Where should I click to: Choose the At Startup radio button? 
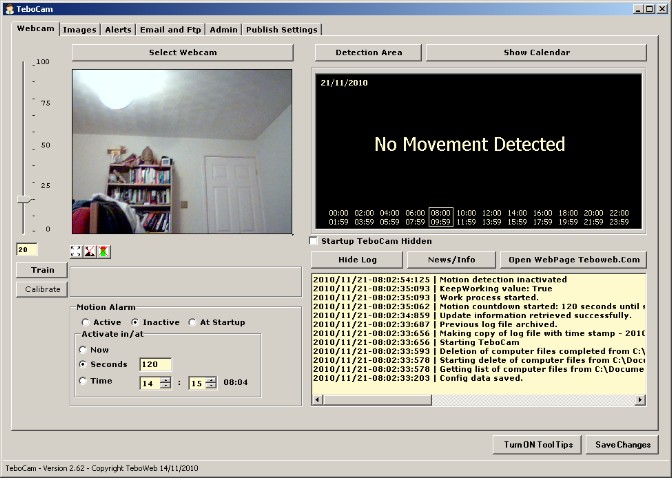pyautogui.click(x=192, y=322)
